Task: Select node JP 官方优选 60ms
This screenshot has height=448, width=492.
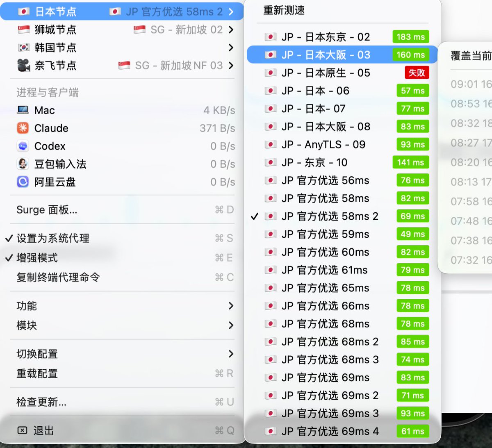Action: [x=342, y=252]
